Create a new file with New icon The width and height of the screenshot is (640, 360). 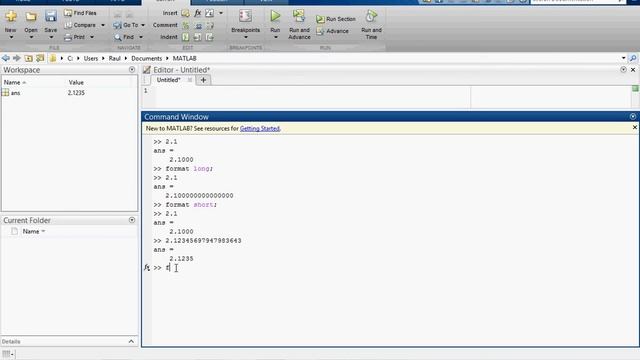pyautogui.click(x=11, y=17)
